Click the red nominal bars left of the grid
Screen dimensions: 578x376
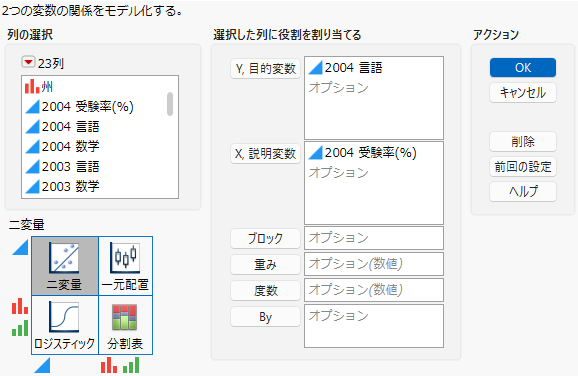tap(20, 306)
